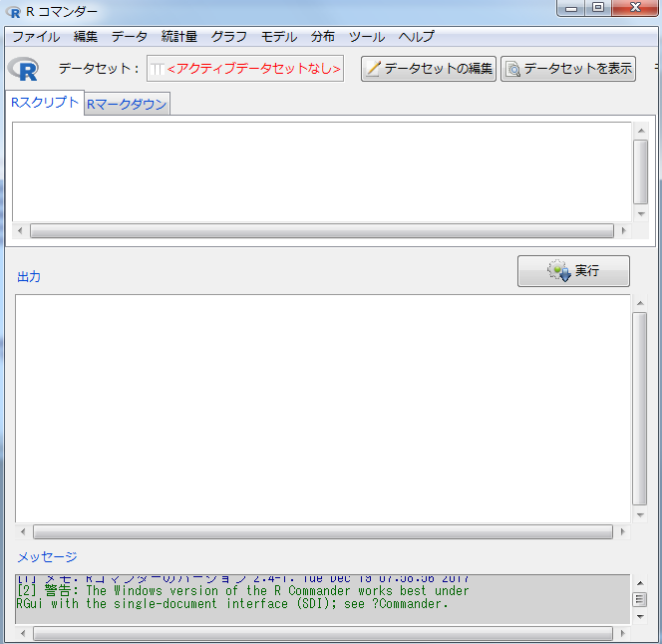
Task: Click the 実行 button
Action: tap(573, 271)
